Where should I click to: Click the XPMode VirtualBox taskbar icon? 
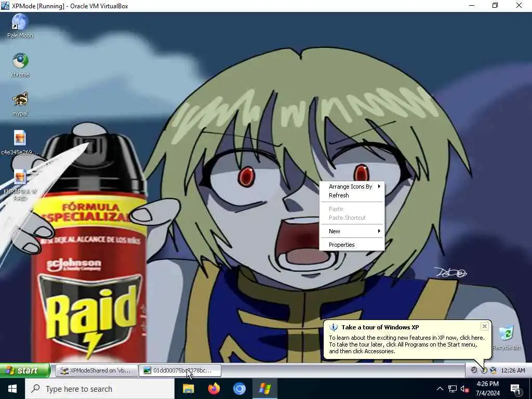click(264, 389)
